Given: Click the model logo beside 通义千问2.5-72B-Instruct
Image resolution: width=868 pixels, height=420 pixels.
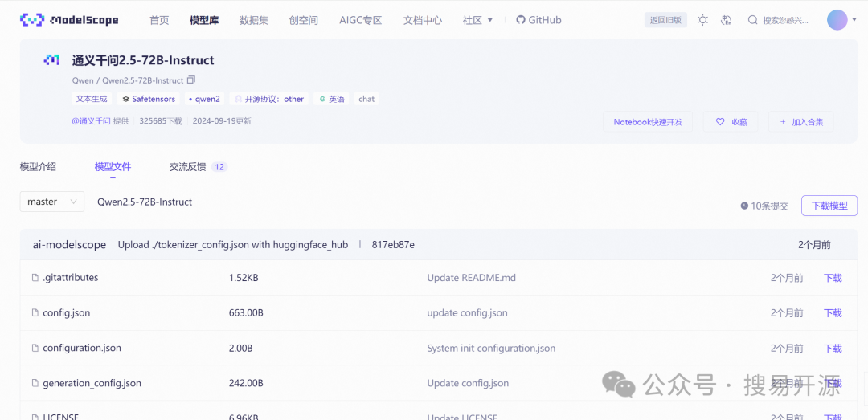Looking at the screenshot, I should [x=51, y=59].
